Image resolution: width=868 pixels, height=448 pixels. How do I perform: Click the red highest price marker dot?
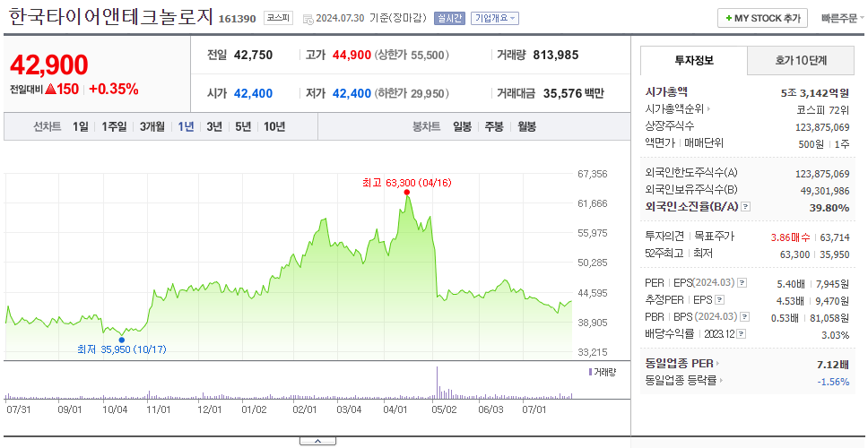coord(407,193)
